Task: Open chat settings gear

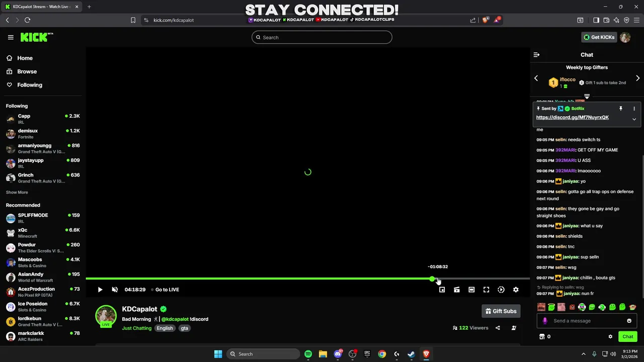Action: click(610, 337)
